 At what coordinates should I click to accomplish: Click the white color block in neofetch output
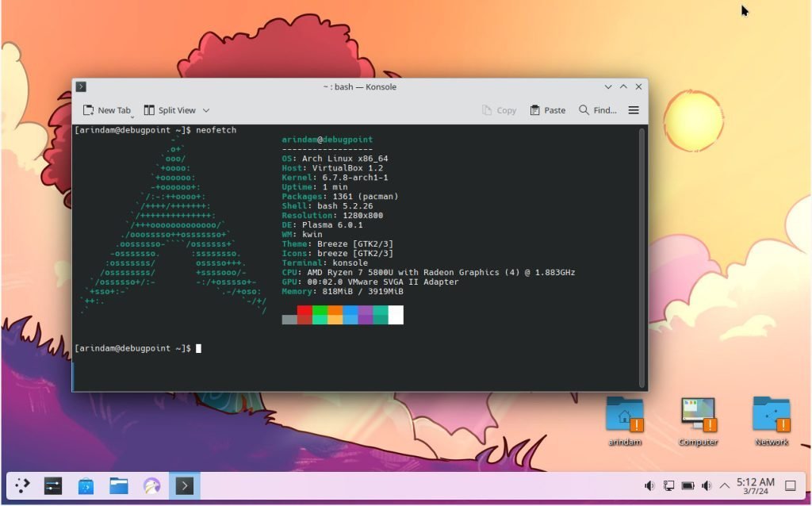396,314
